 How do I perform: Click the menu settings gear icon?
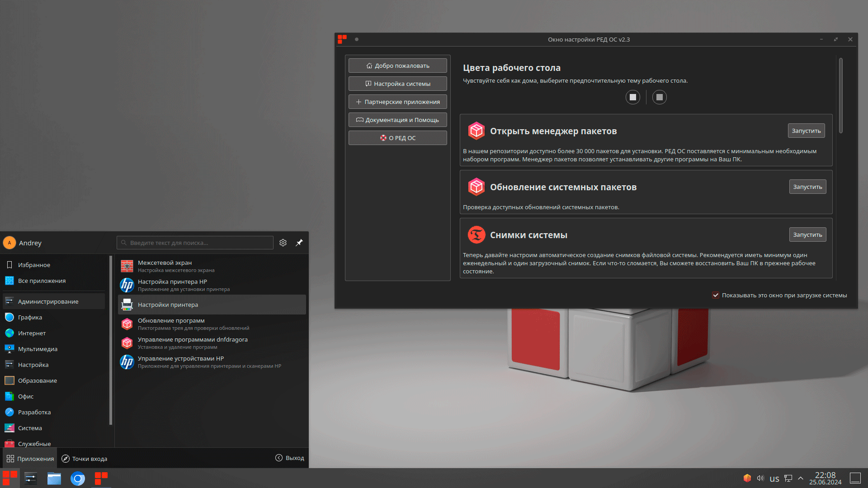(283, 243)
